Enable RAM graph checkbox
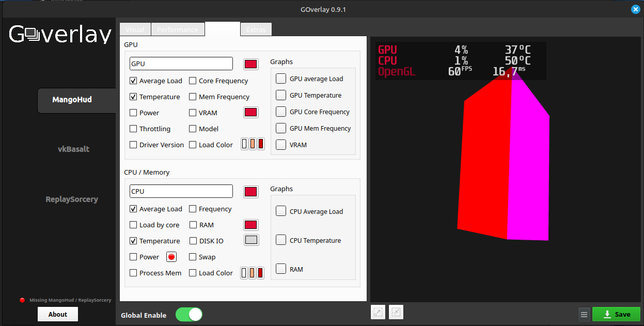 281,269
